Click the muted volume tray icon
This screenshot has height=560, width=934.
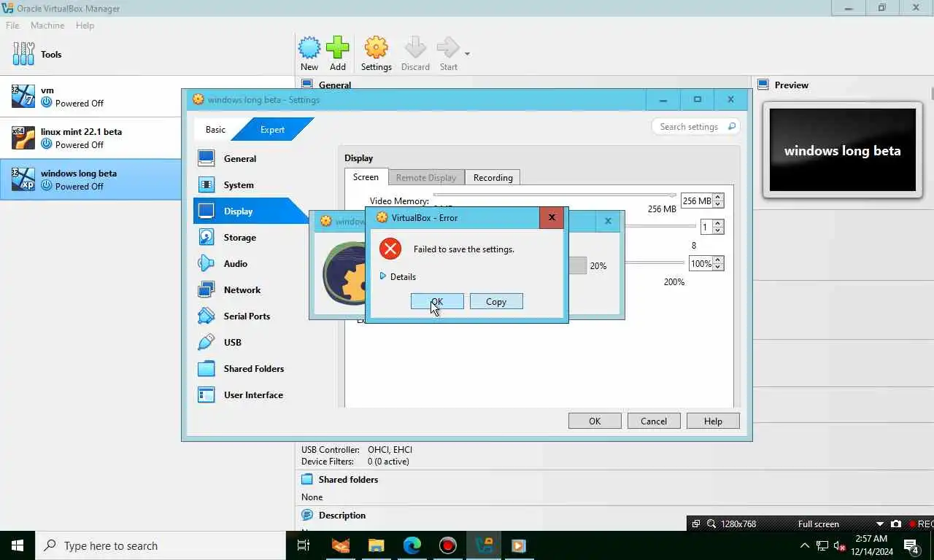(x=839, y=545)
